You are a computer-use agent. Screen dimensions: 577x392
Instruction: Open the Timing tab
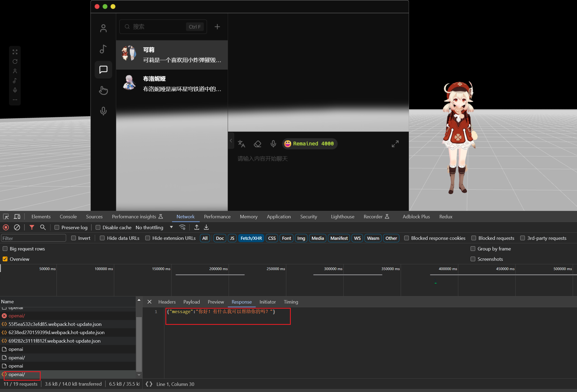291,302
